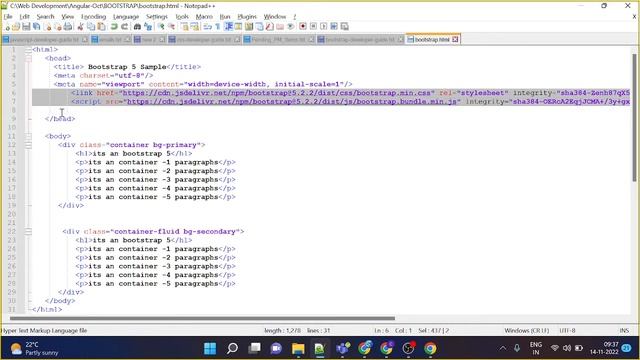Viewport: 640px width, 360px height.
Task: Open Microsoft Teams from the taskbar
Action: pos(343,349)
